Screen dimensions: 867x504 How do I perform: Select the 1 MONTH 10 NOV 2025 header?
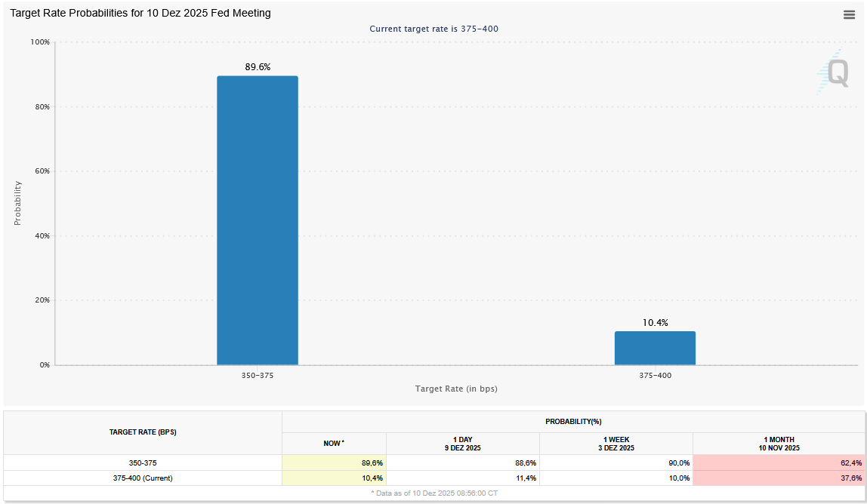pyautogui.click(x=779, y=443)
